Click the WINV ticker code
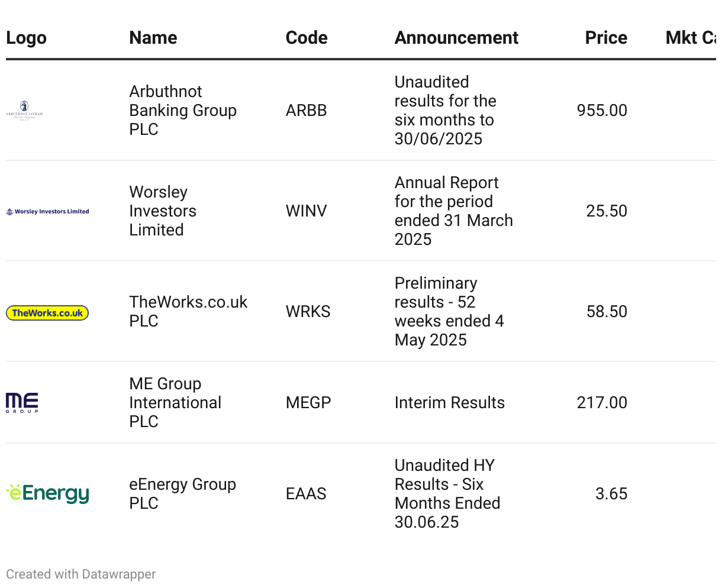Image resolution: width=722 pixels, height=588 pixels. point(306,211)
